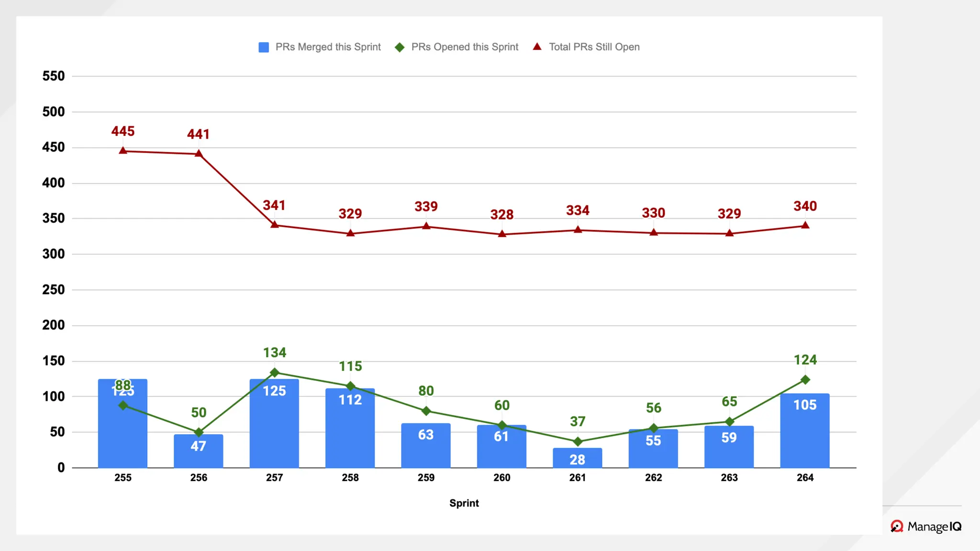The width and height of the screenshot is (980, 551).
Task: Click the blue bar labeled 28
Action: [x=577, y=458]
